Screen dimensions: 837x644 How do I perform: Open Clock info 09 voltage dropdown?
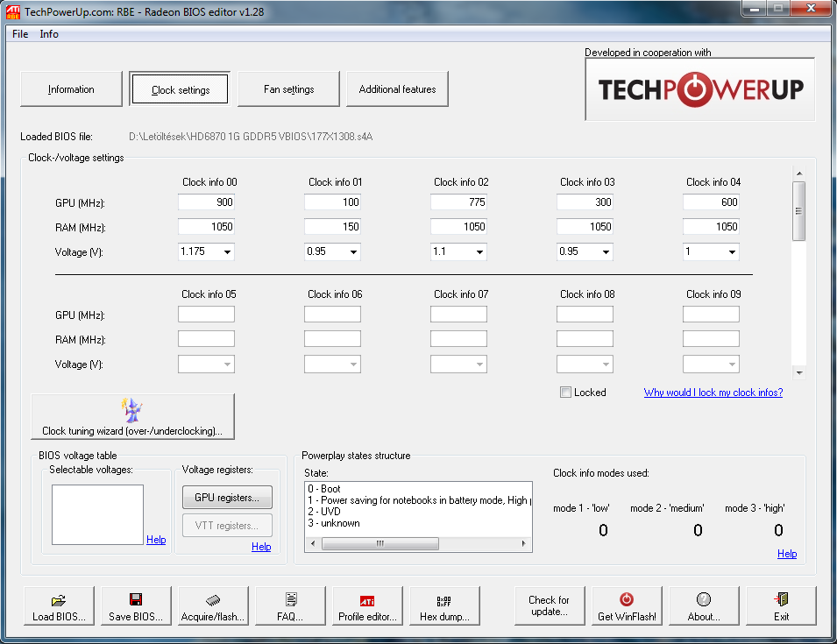tap(732, 364)
